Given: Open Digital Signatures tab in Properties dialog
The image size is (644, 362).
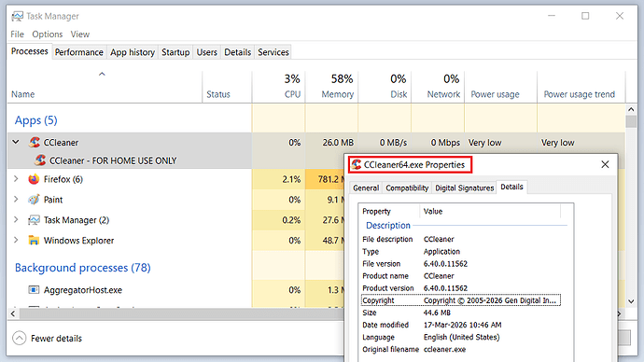Looking at the screenshot, I should [464, 188].
